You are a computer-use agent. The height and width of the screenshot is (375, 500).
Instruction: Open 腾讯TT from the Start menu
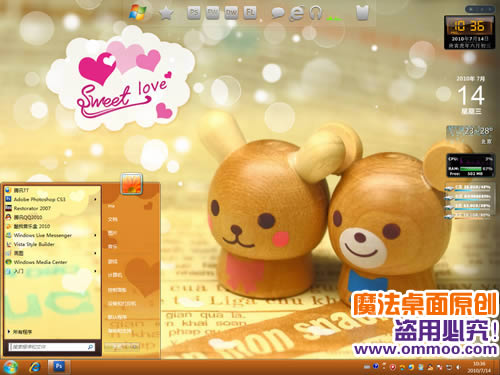[52, 190]
